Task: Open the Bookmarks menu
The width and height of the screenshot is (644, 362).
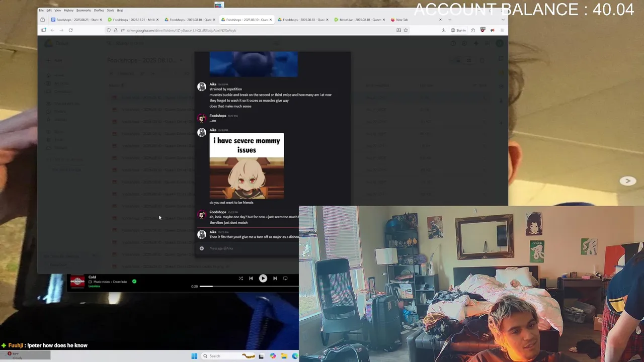Action: click(x=84, y=10)
